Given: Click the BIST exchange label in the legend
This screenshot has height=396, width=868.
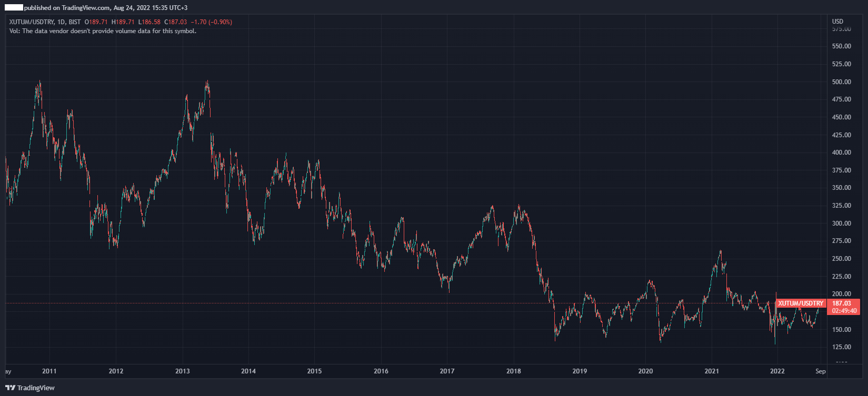Looking at the screenshot, I should point(75,22).
